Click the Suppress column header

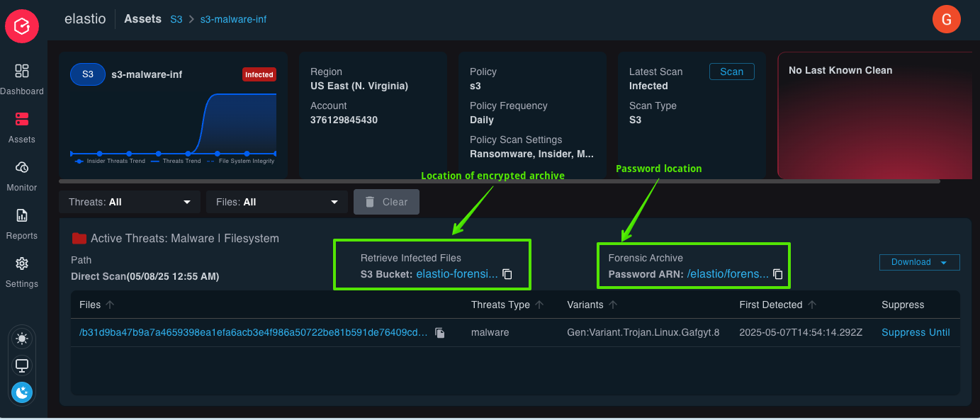903,305
